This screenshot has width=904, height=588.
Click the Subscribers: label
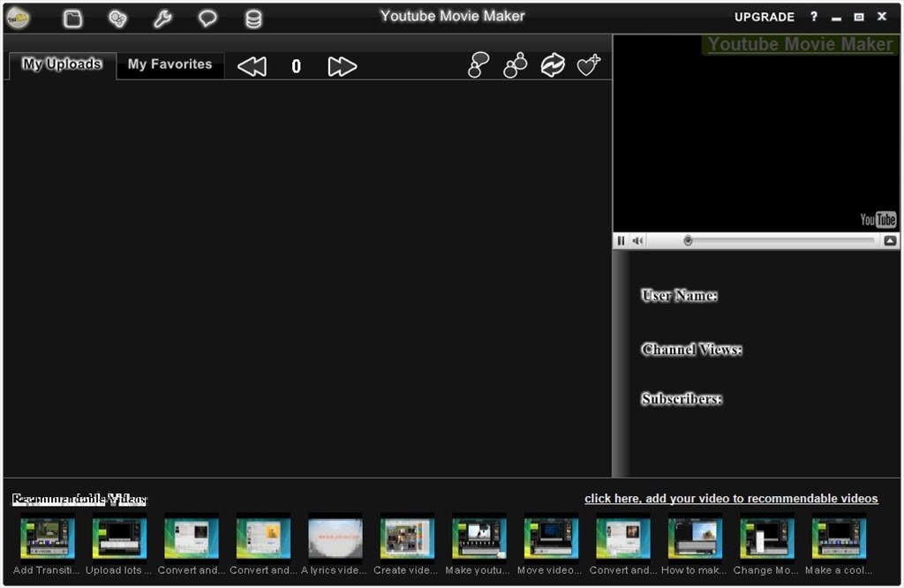(x=682, y=398)
